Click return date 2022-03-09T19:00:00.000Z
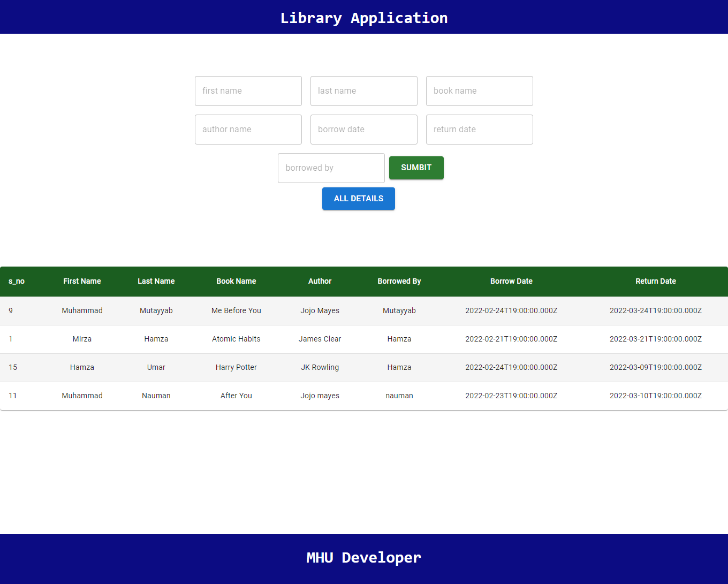Image resolution: width=728 pixels, height=584 pixels. pyautogui.click(x=656, y=367)
